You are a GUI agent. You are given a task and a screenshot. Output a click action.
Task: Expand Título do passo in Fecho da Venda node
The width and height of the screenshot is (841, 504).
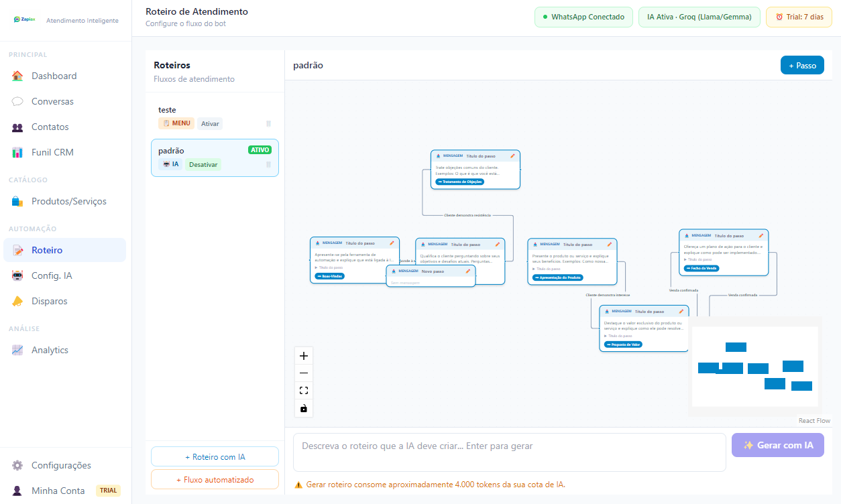(698, 259)
